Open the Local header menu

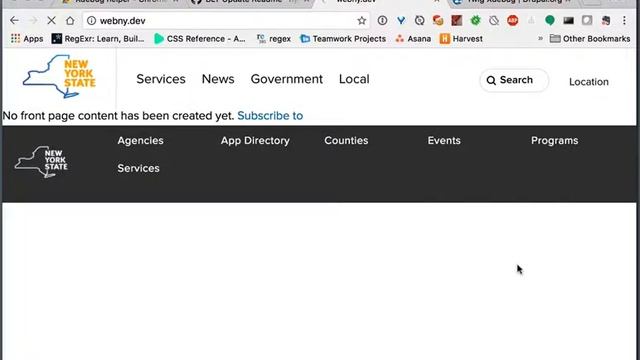click(354, 79)
